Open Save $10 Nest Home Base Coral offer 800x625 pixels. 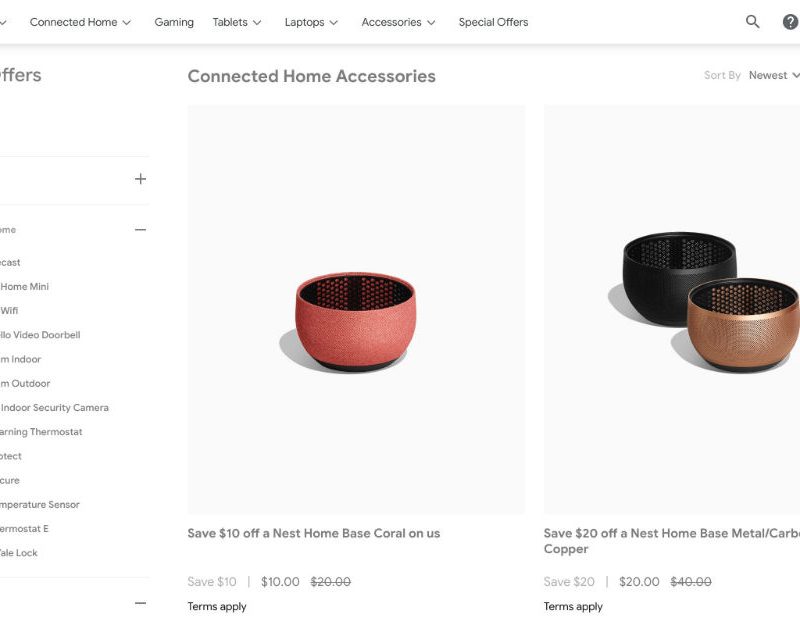point(313,533)
